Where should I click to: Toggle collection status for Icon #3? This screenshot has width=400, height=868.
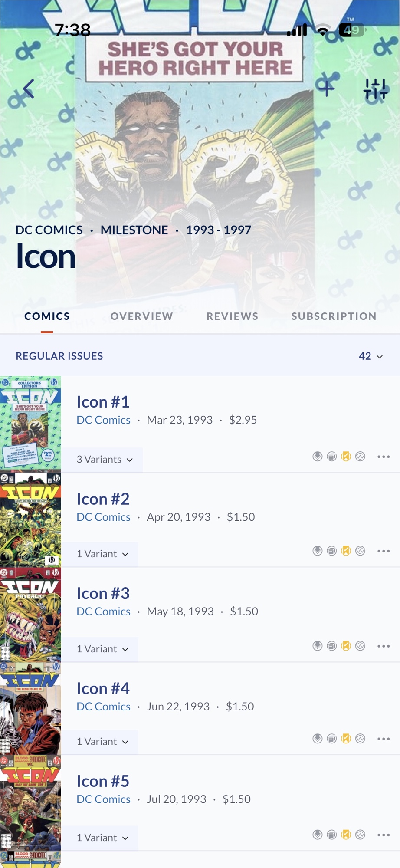point(332,646)
